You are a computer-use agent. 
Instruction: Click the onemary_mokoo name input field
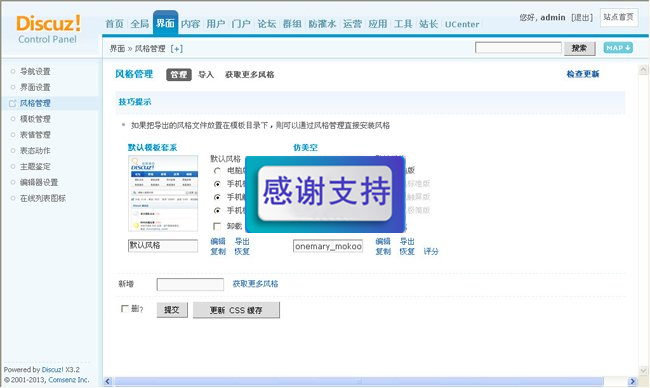click(x=328, y=246)
